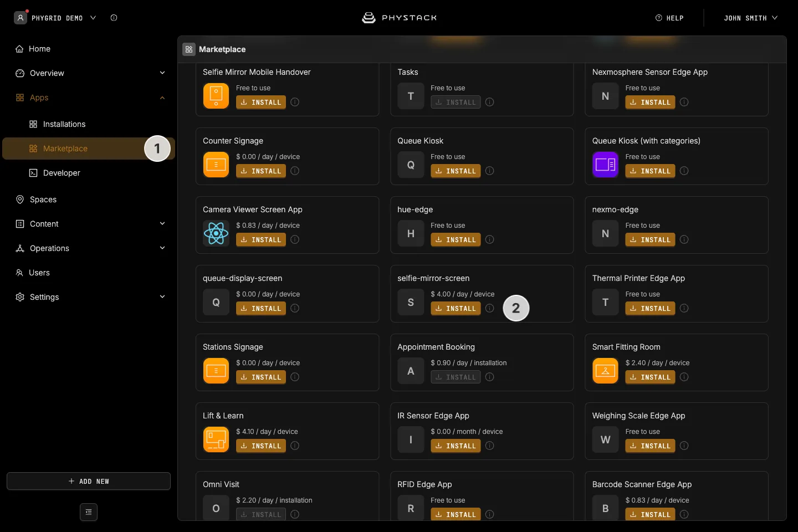View info for Thermal Printer Edge App
This screenshot has width=798, height=532.
[684, 308]
